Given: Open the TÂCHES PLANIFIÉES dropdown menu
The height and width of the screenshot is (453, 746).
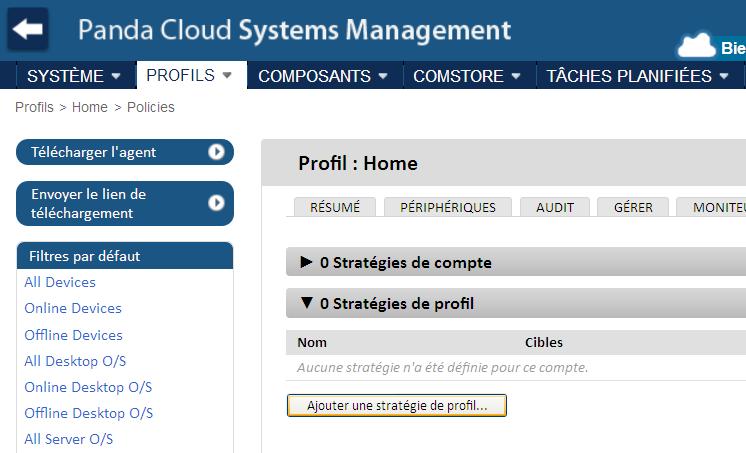Looking at the screenshot, I should pyautogui.click(x=638, y=76).
